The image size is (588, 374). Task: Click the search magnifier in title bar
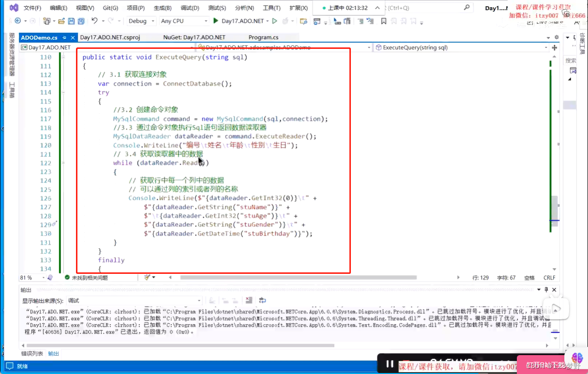pyautogui.click(x=466, y=8)
